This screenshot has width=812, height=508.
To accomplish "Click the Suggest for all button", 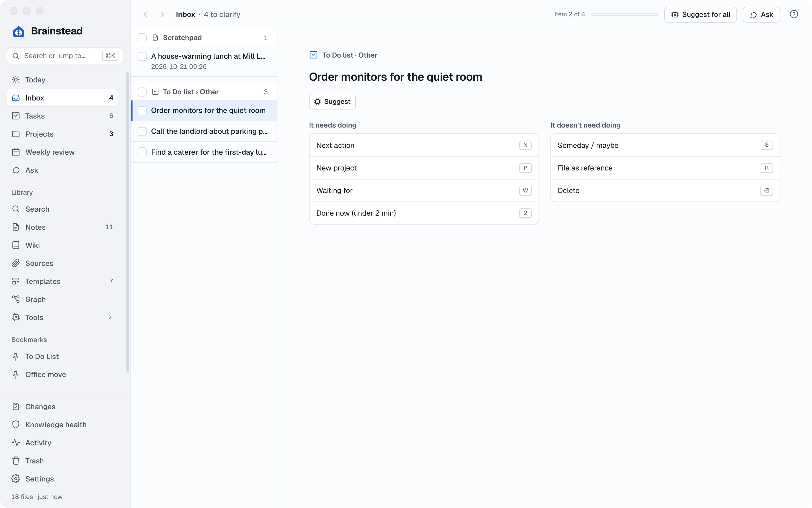I will click(700, 14).
